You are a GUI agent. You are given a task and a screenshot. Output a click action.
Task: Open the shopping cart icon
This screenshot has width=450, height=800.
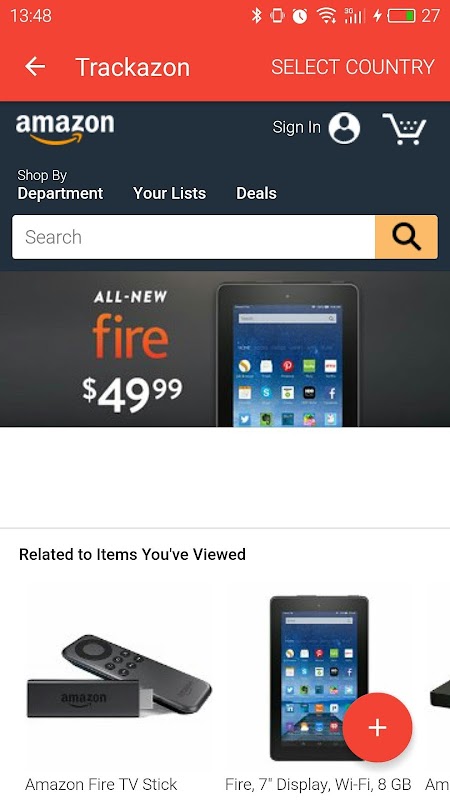[404, 129]
